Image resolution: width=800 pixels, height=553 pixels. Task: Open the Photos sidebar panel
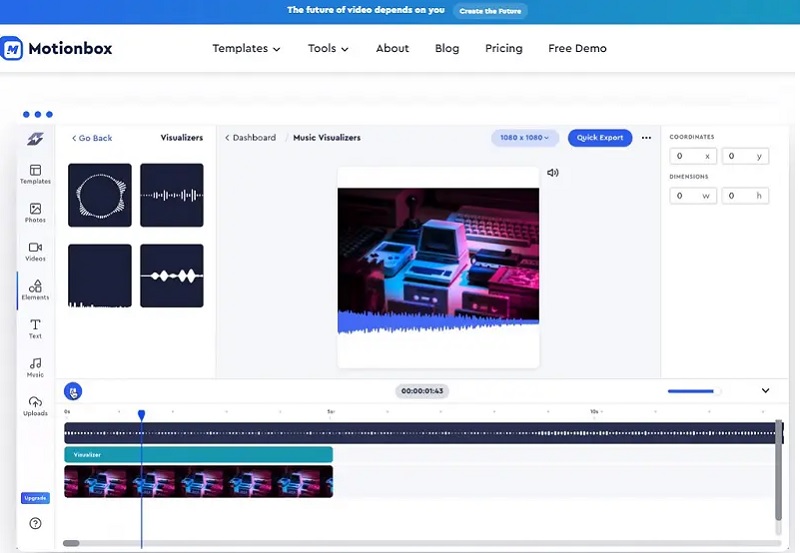coord(35,212)
